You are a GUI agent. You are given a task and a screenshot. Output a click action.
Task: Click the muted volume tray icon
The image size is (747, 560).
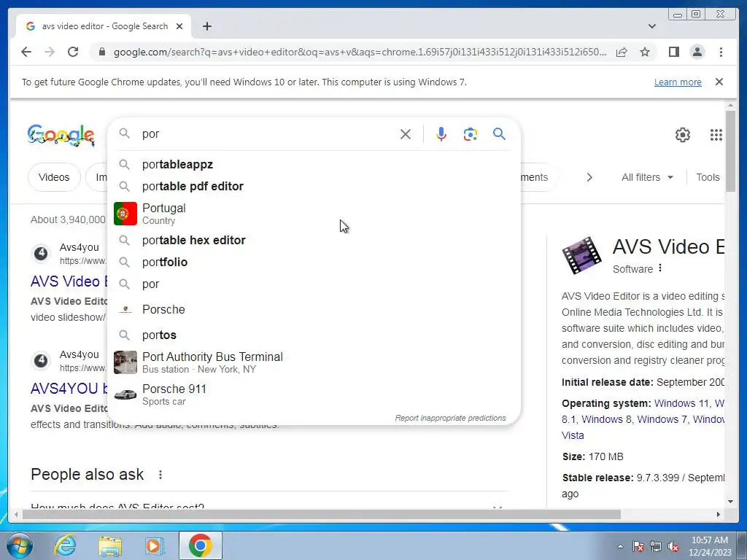pos(673,547)
